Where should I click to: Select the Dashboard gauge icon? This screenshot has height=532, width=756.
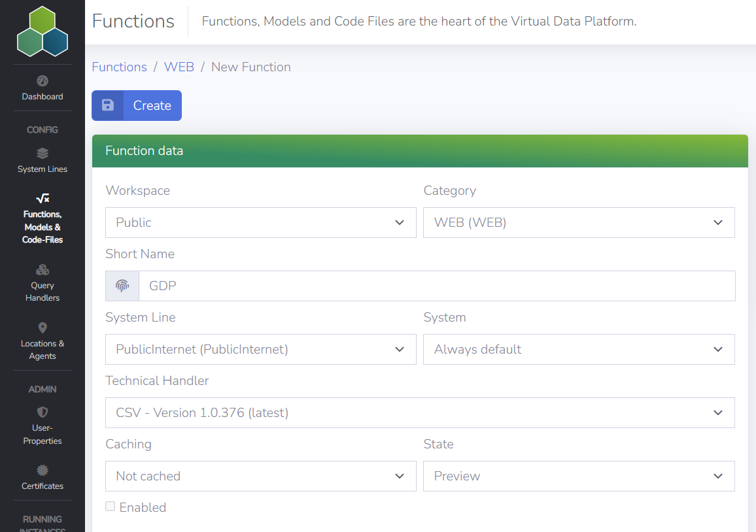click(42, 80)
